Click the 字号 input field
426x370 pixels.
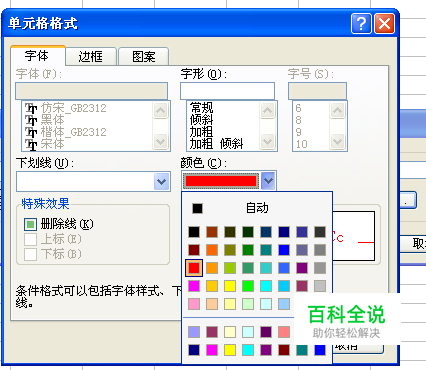[317, 91]
